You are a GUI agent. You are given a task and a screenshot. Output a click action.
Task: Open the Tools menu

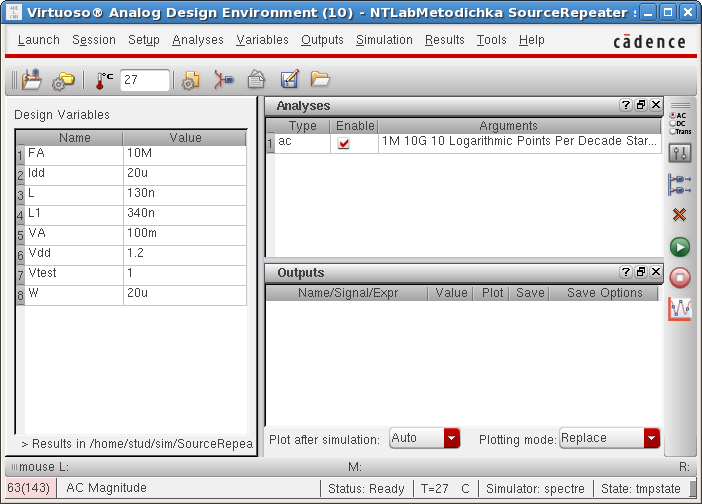pos(491,40)
